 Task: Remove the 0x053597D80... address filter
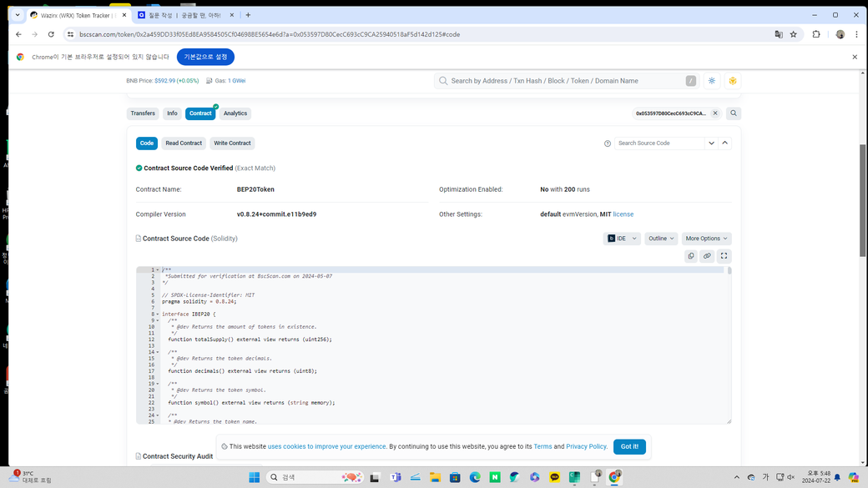pyautogui.click(x=715, y=113)
